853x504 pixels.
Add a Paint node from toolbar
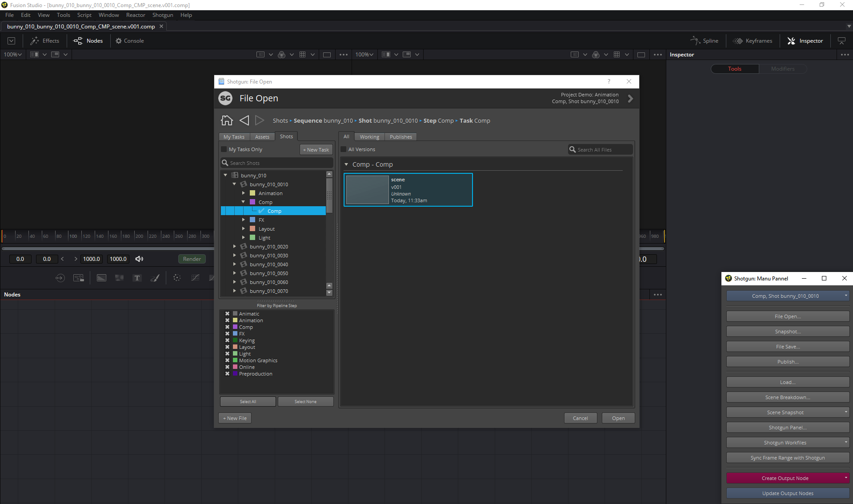pos(155,278)
